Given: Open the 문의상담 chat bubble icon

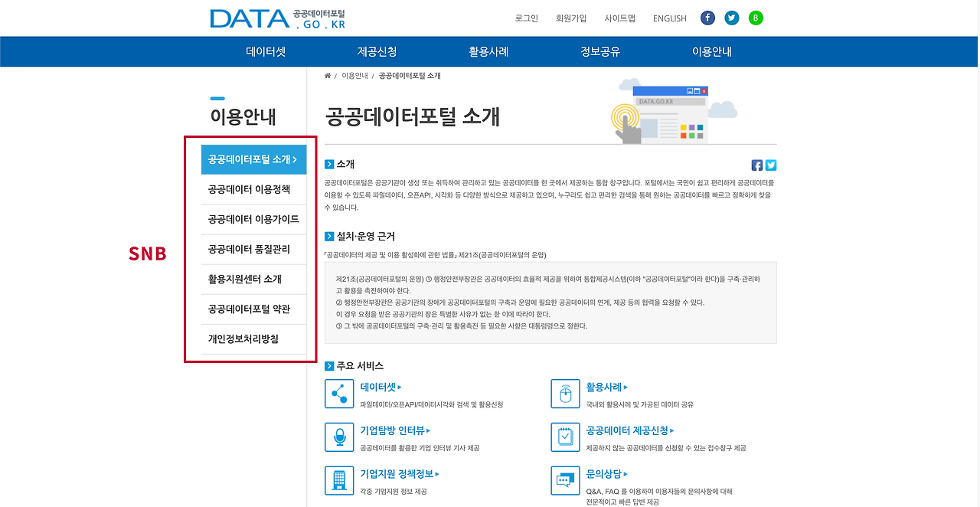Looking at the screenshot, I should pyautogui.click(x=564, y=481).
